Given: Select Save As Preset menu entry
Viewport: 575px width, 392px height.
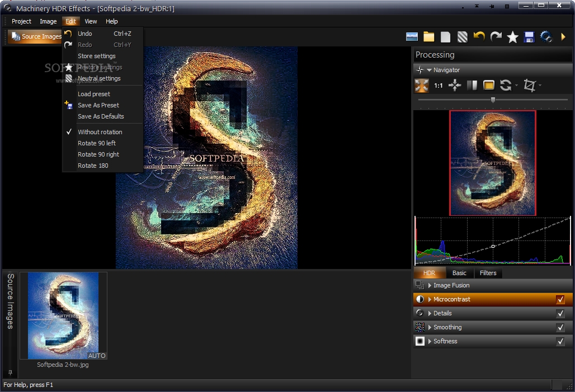Looking at the screenshot, I should 103,105.
